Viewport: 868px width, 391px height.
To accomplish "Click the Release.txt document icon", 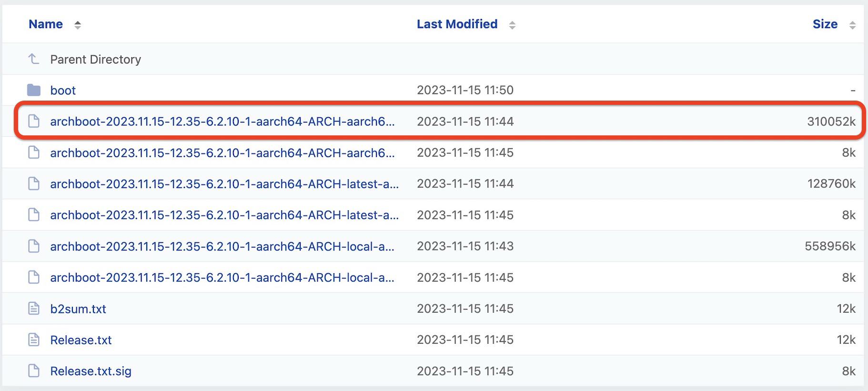I will [x=33, y=340].
